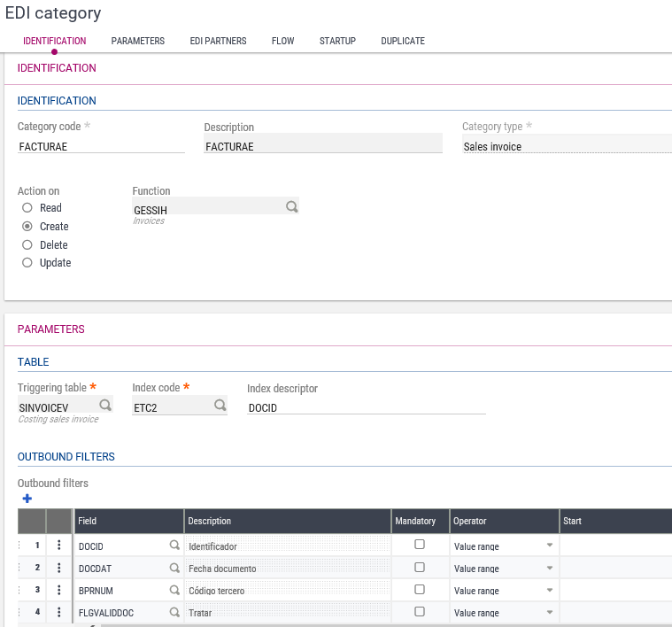Search field lookup in FLGVALIDDOC row
This screenshot has height=627, width=672.
tap(174, 612)
